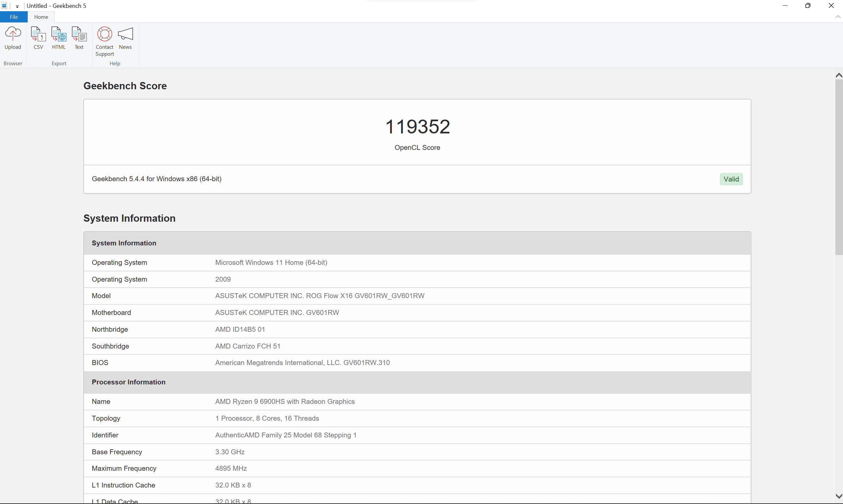
Task: Click the 1 Processor, 8 Cores topology value
Action: (267, 418)
